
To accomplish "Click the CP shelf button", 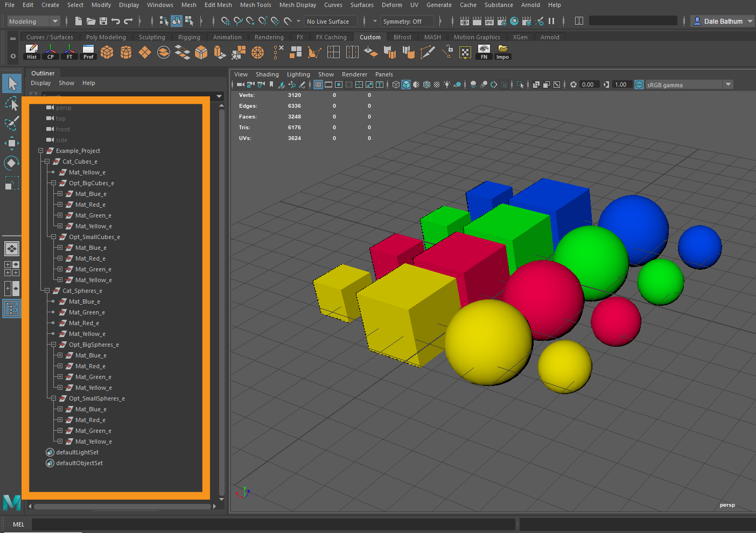I will [51, 52].
